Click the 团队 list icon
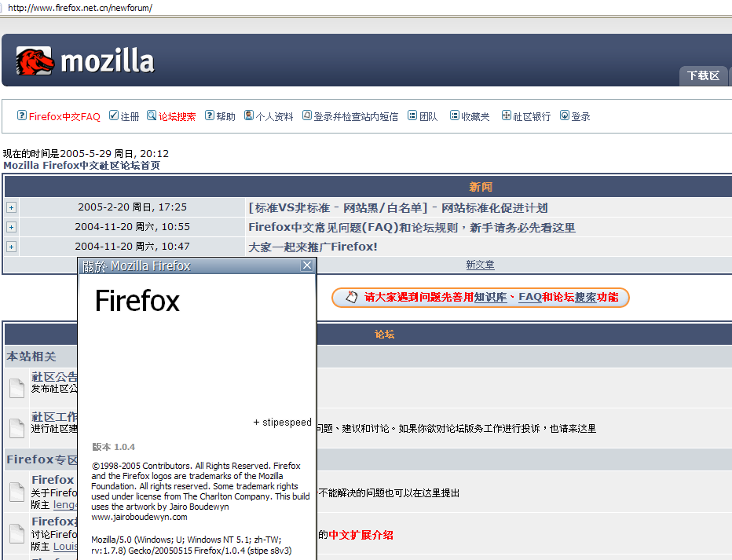732x560 pixels. 412,115
